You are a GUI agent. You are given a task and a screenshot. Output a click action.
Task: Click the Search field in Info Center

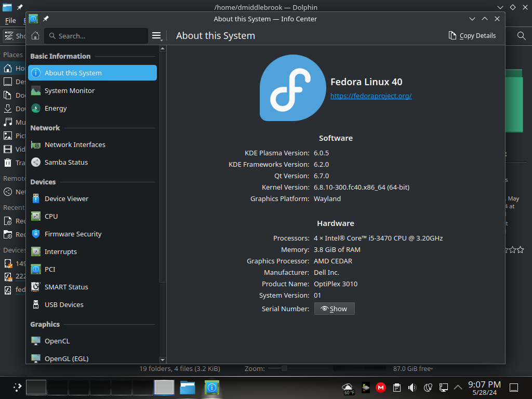point(96,36)
